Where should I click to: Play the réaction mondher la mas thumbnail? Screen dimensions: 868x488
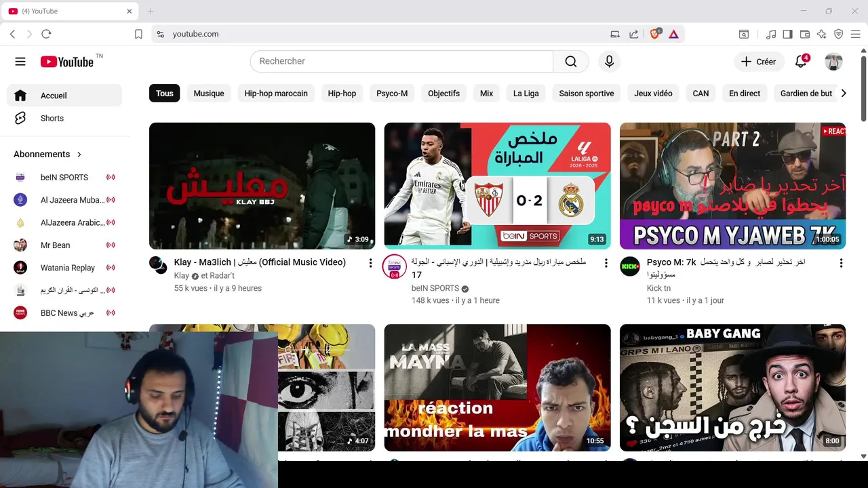tap(497, 388)
